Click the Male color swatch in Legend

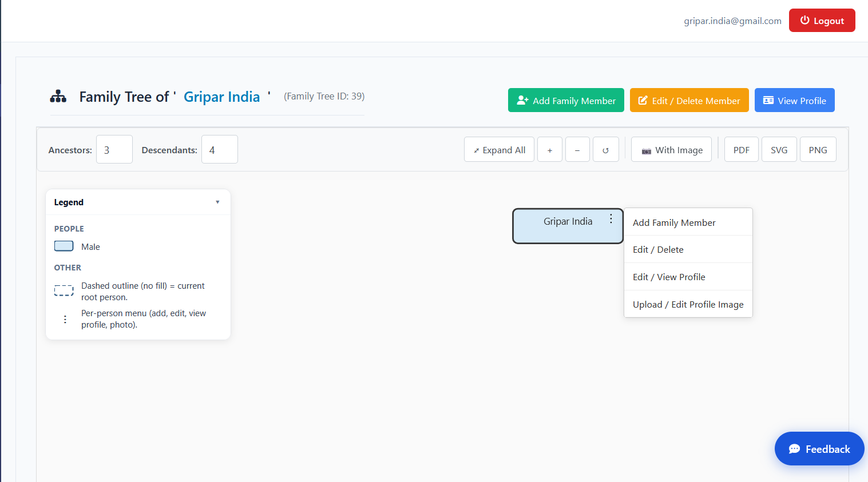(x=64, y=246)
